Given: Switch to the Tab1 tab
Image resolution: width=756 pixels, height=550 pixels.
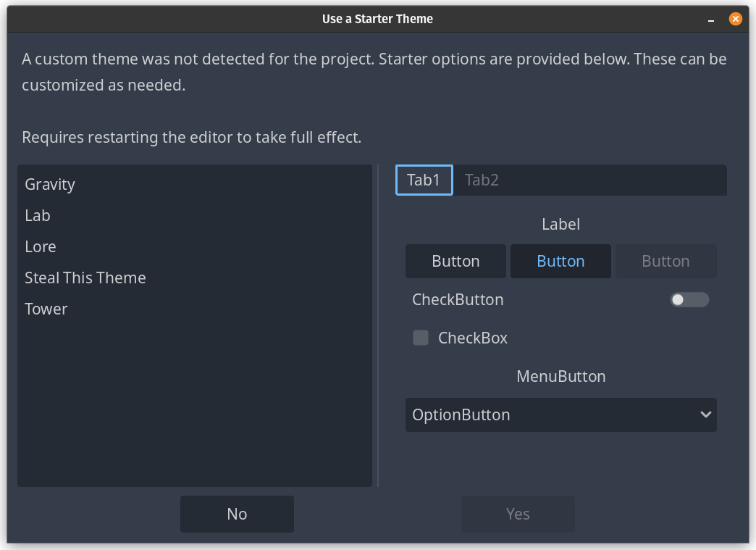Looking at the screenshot, I should tap(424, 180).
